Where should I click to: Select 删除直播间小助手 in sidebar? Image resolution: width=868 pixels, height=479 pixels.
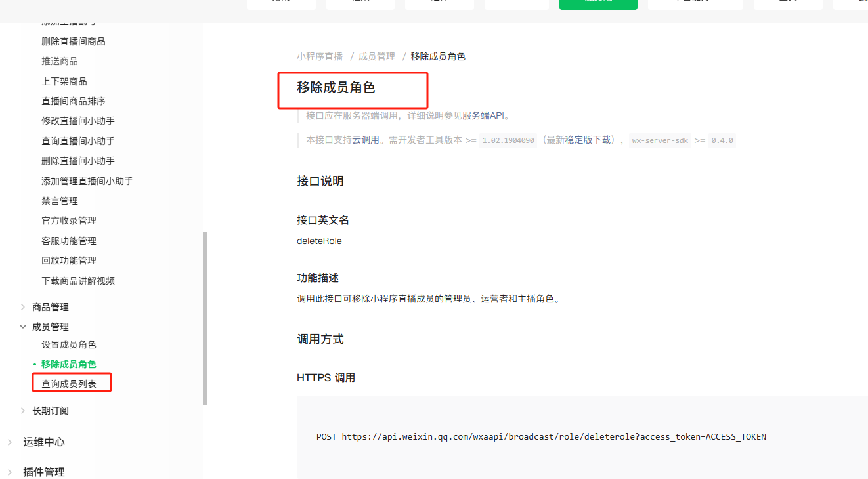[78, 161]
